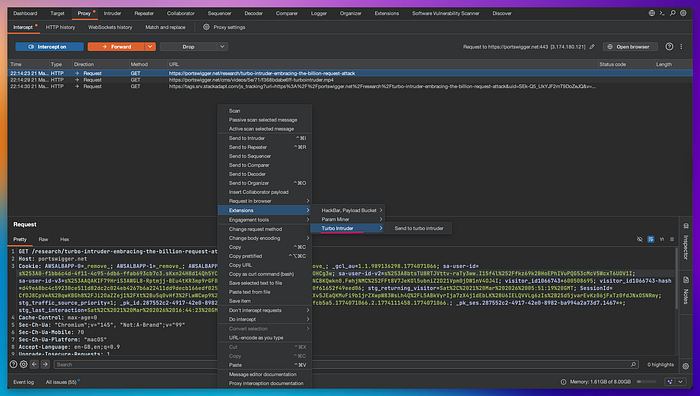
Task: Click the magnifier search icon in top bar
Action: tap(673, 13)
